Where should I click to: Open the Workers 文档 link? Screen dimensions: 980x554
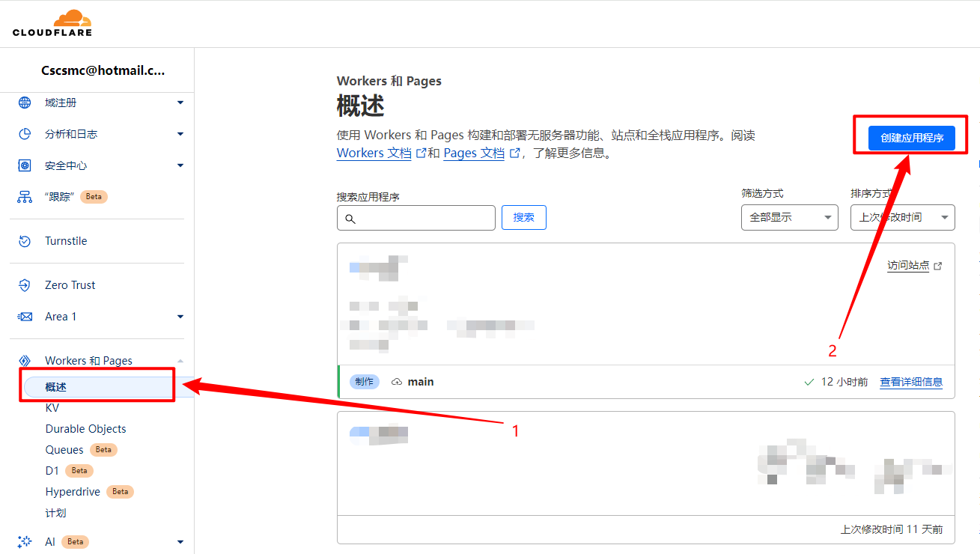coord(374,153)
